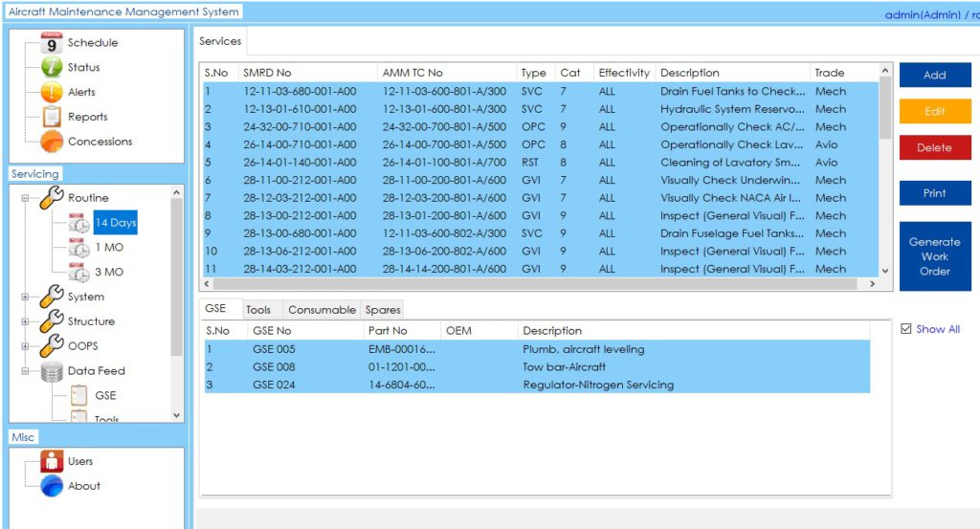980x529 pixels.
Task: Collapse the Routine tree node
Action: click(x=25, y=198)
